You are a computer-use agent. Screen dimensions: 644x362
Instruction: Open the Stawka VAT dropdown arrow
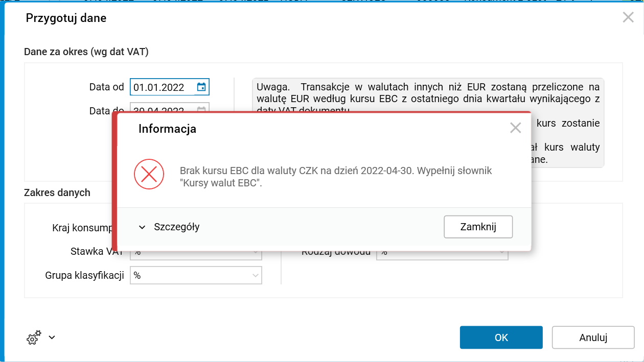pos(256,253)
